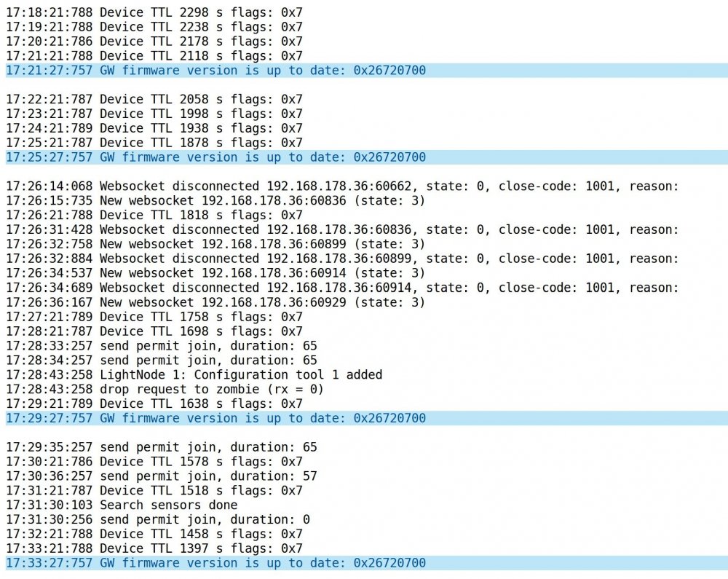Select New websocket line with port 60929
728x579 pixels.
pyautogui.click(x=215, y=302)
